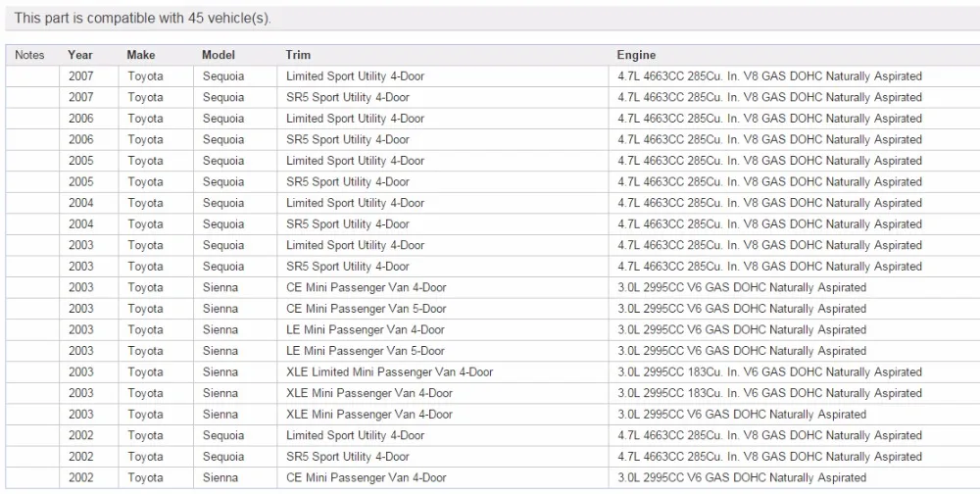Select the 'compatible with 45 vehicle(s)' message
The image size is (980, 494).
[x=142, y=19]
